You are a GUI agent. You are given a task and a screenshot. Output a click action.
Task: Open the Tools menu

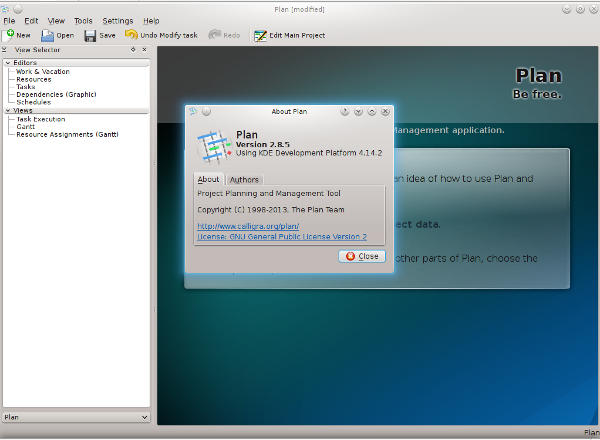(x=83, y=21)
